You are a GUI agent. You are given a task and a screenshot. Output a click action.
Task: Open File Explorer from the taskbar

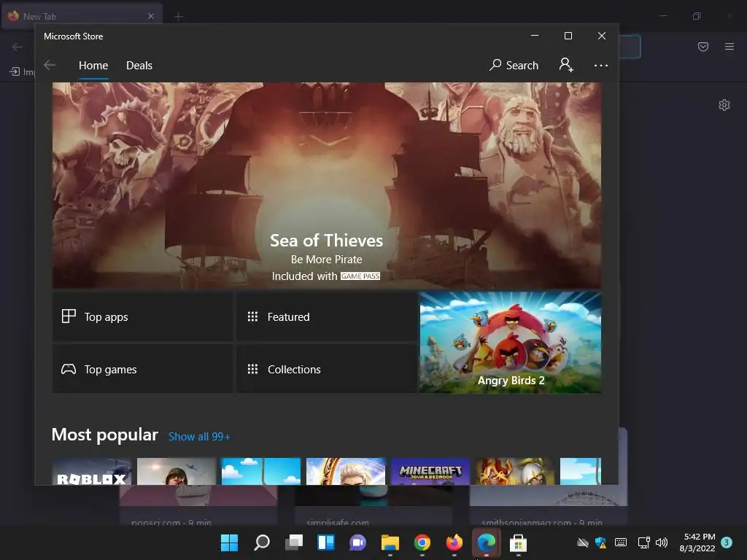pos(390,542)
